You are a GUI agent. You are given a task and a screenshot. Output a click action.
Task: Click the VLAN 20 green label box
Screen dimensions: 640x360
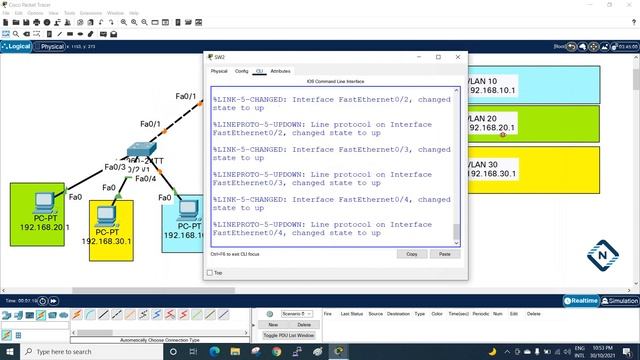click(x=534, y=124)
